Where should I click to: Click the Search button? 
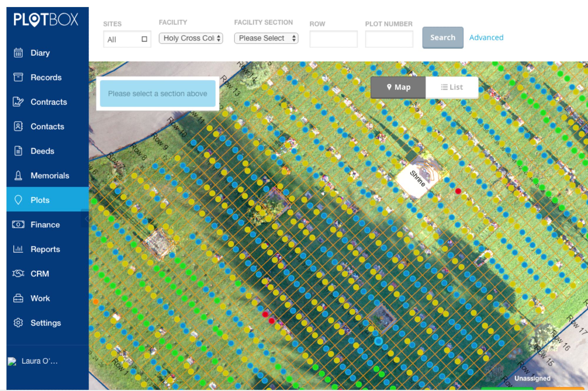[x=443, y=38]
